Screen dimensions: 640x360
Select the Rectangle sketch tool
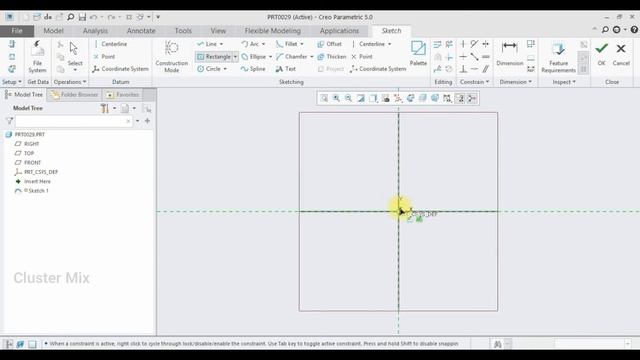click(x=214, y=57)
